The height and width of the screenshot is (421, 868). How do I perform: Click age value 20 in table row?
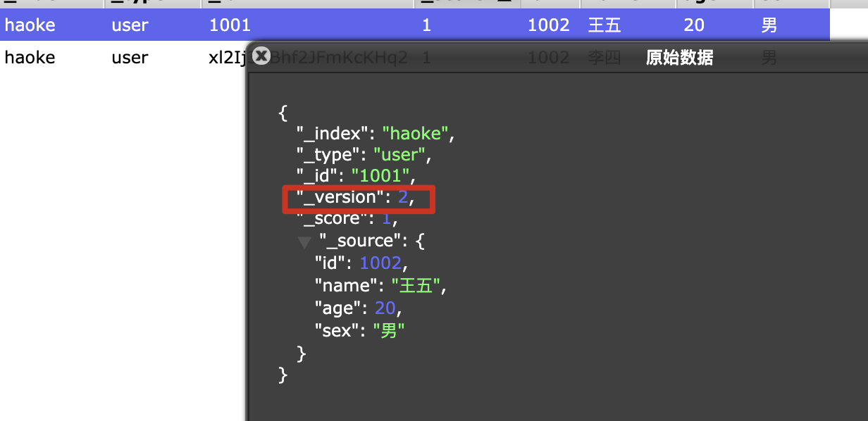(694, 25)
